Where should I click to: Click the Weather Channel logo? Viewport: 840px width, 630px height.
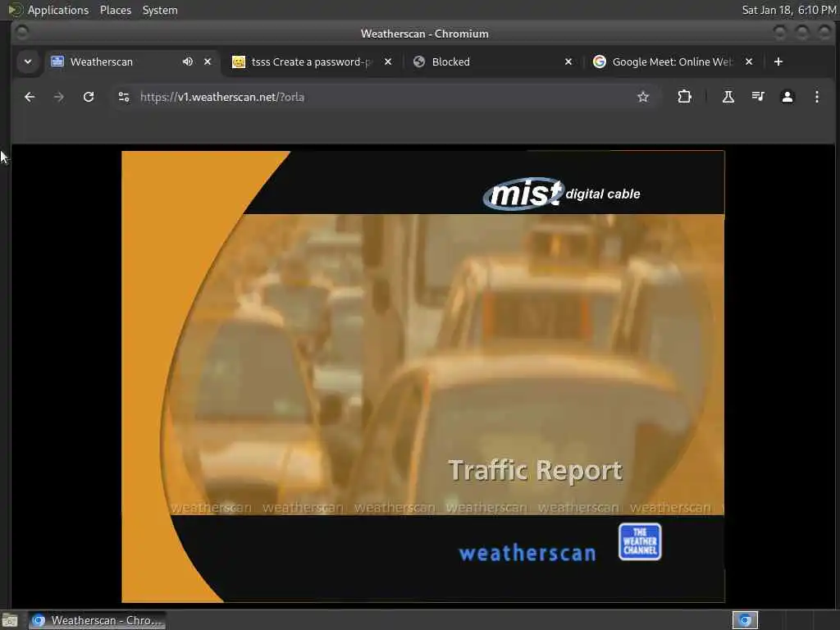640,541
